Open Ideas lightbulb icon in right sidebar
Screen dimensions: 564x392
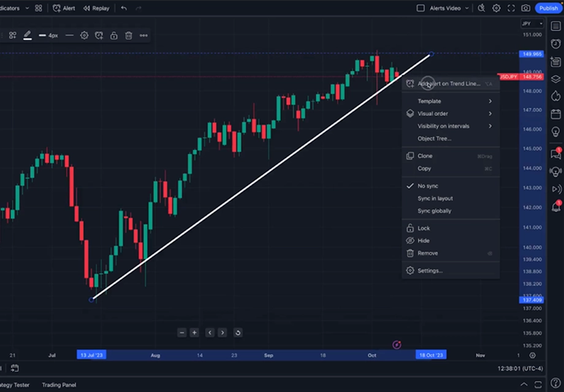556,132
